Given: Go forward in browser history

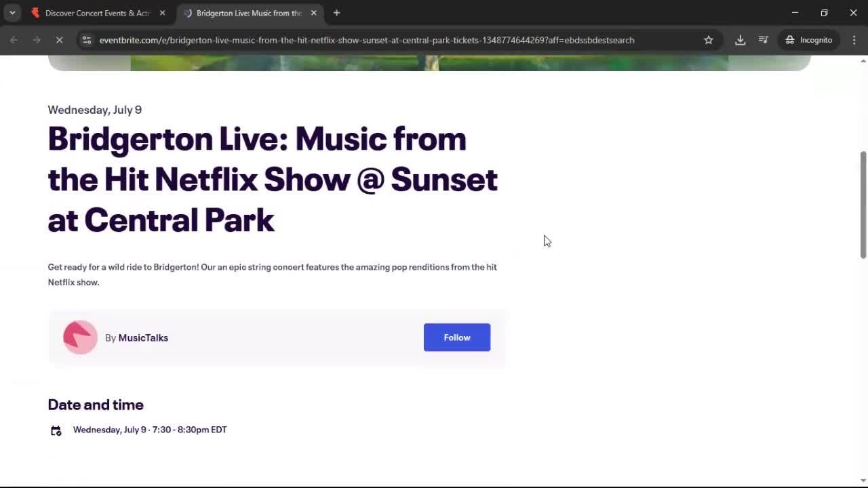Looking at the screenshot, I should [x=37, y=40].
